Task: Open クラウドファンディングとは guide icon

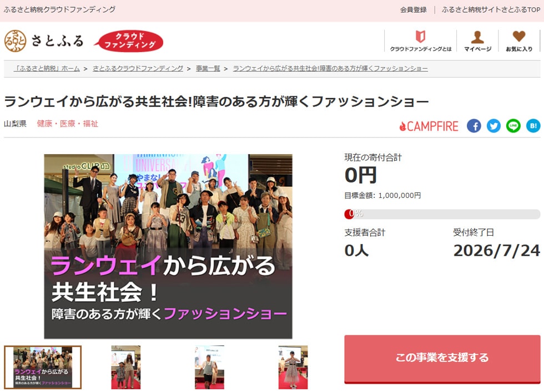Action: [421, 41]
